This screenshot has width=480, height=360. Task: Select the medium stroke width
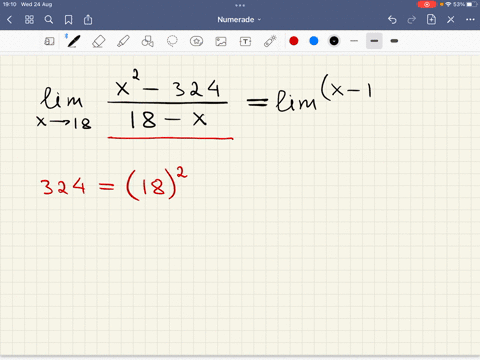click(x=374, y=41)
